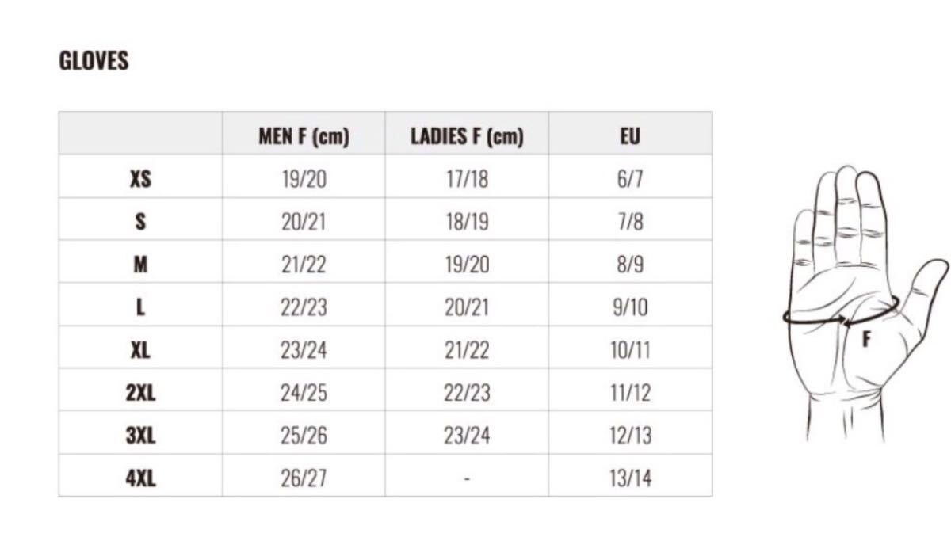Click the 3XL size row label
Image resolution: width=951 pixels, height=560 pixels.
click(x=140, y=436)
